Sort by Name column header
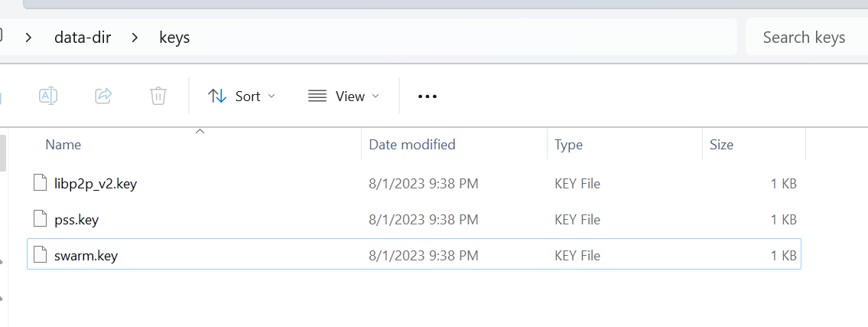This screenshot has width=868, height=327. click(63, 145)
